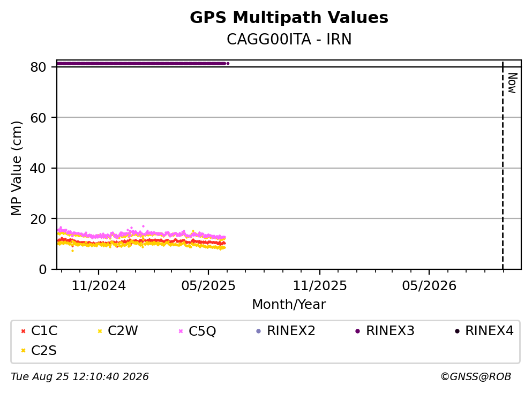Click the Now dashed line marker
This screenshot has height=393, width=532.
(503, 165)
